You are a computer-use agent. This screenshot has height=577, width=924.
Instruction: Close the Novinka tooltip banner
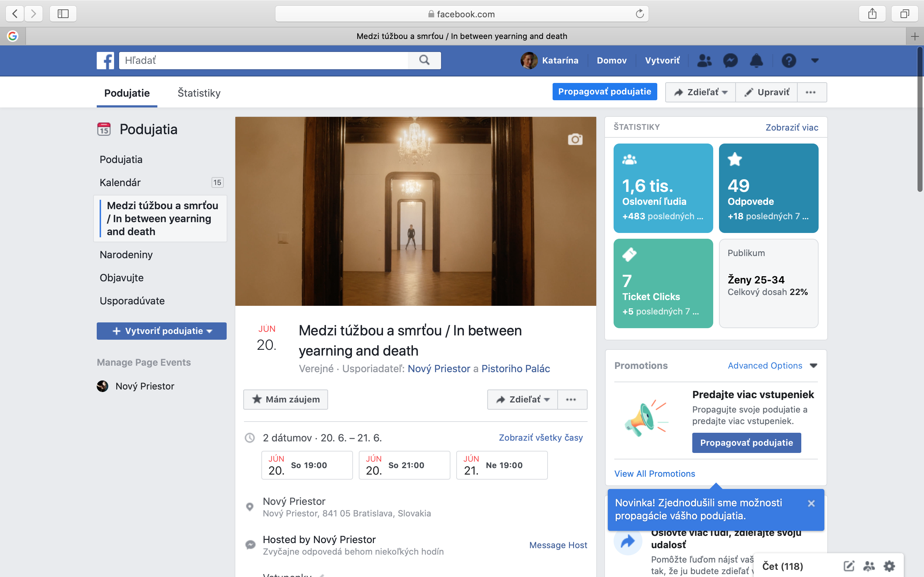(811, 503)
